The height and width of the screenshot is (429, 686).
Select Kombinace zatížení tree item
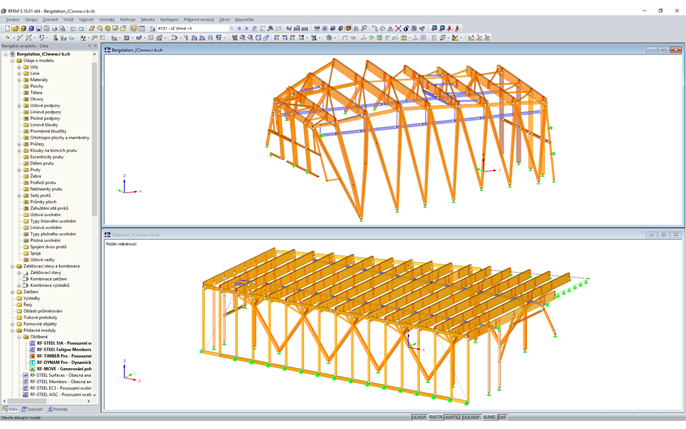click(x=48, y=279)
